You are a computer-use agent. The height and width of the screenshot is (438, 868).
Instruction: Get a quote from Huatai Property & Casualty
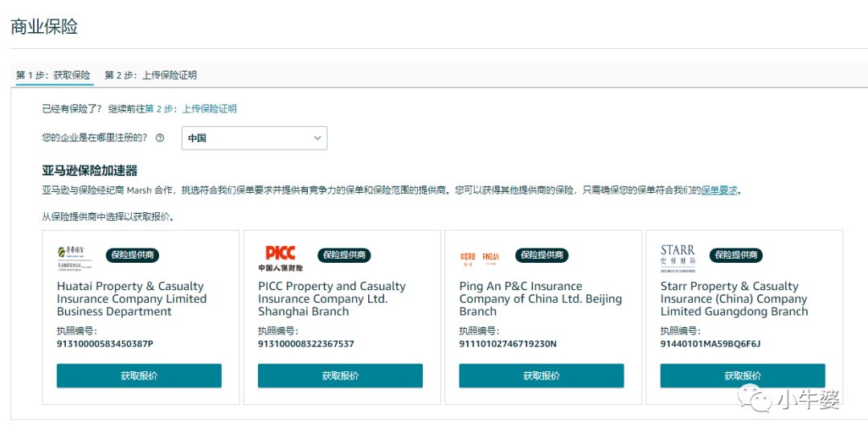tap(139, 375)
